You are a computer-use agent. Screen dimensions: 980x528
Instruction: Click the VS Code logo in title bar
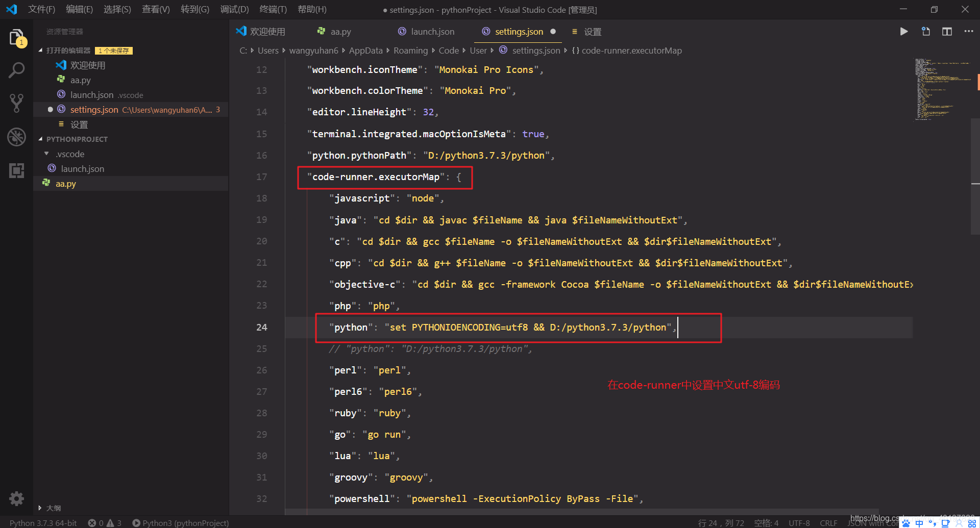coord(12,9)
